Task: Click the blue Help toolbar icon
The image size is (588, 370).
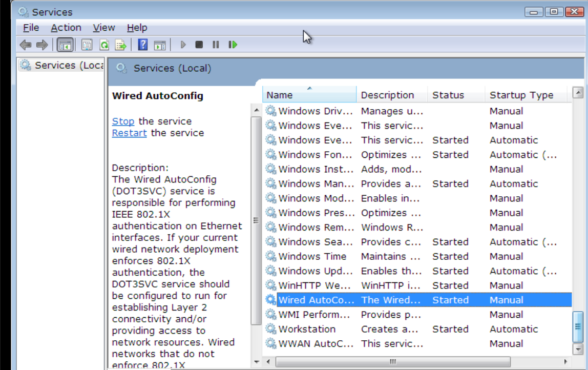Action: point(143,45)
